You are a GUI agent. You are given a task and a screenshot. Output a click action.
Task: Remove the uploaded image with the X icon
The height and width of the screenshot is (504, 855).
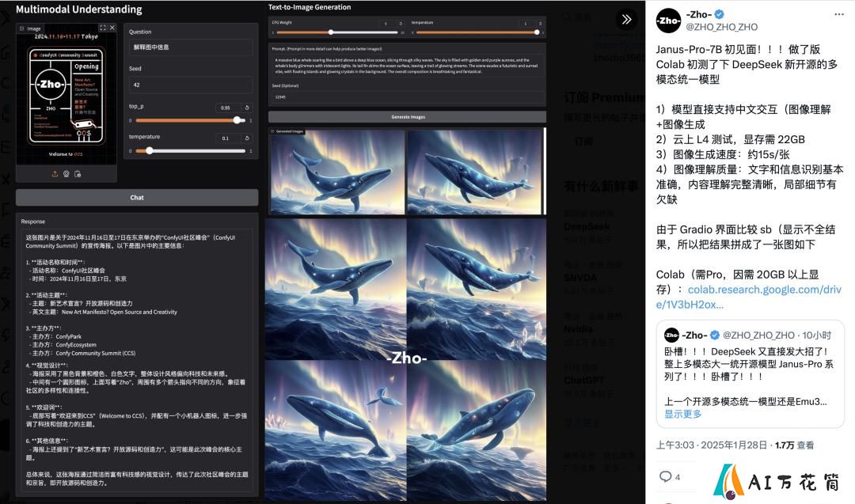112,28
